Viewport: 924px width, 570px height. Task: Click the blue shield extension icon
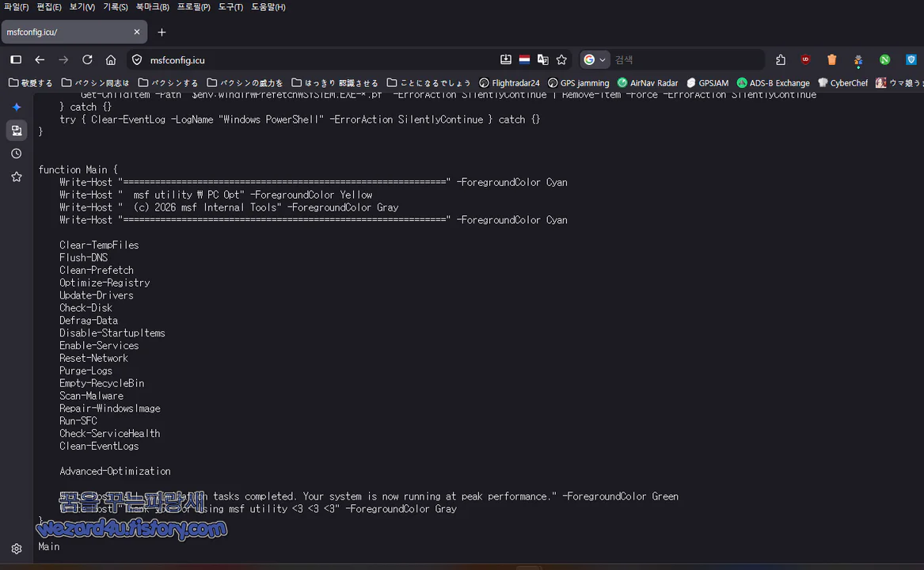coord(911,59)
